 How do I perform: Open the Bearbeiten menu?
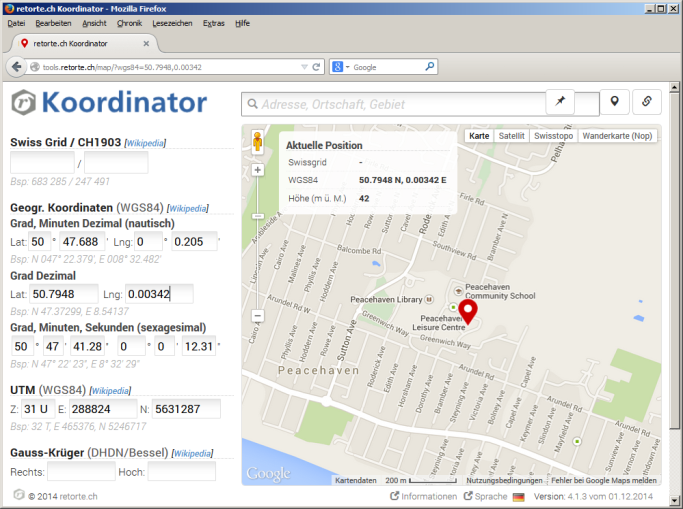point(53,24)
